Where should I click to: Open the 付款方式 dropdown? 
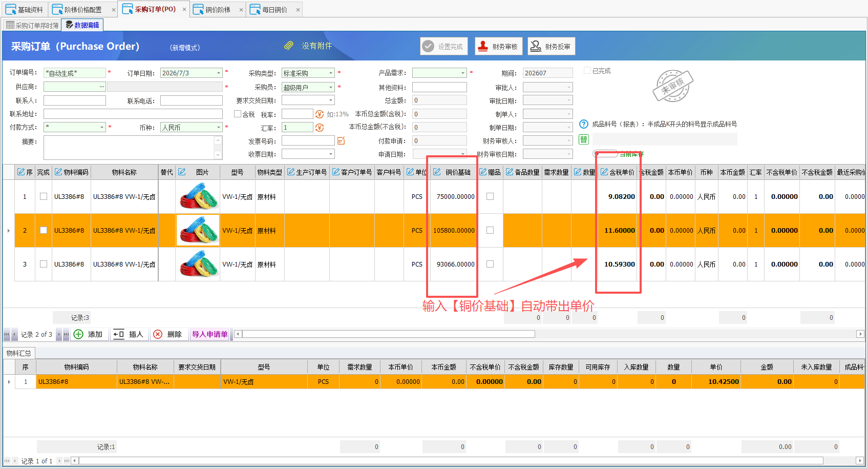click(x=102, y=127)
